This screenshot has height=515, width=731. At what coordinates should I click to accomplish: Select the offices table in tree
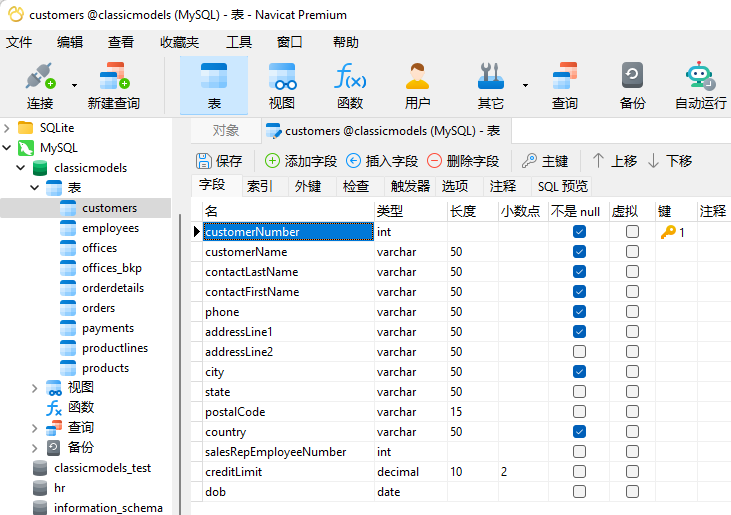[x=99, y=248]
